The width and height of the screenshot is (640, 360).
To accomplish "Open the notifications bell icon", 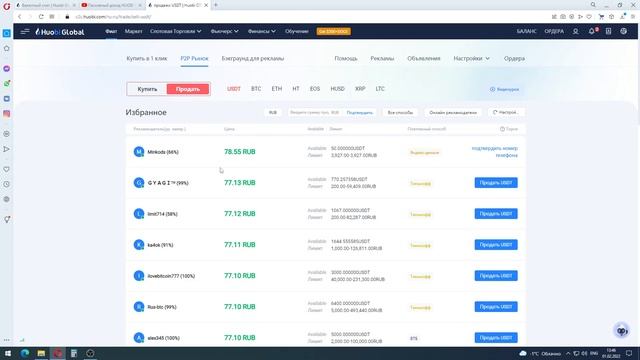I will (592, 31).
